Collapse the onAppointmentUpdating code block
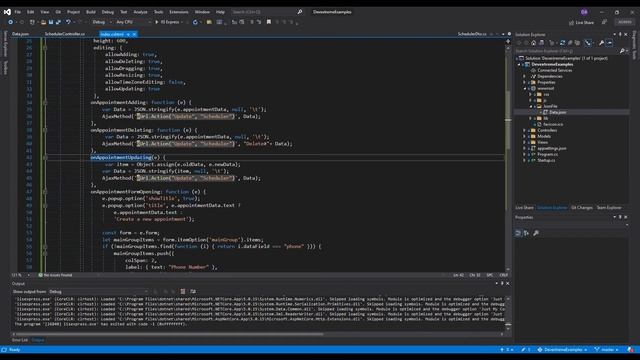 click(45, 158)
